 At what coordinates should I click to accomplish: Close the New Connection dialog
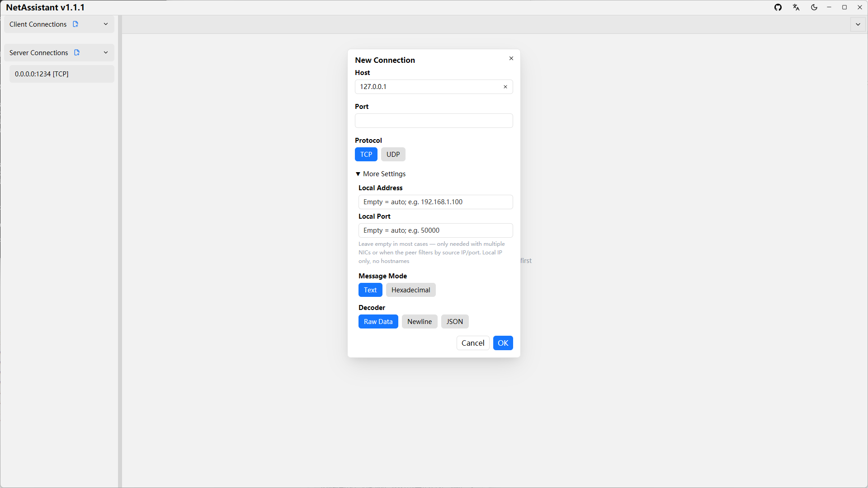tap(511, 58)
